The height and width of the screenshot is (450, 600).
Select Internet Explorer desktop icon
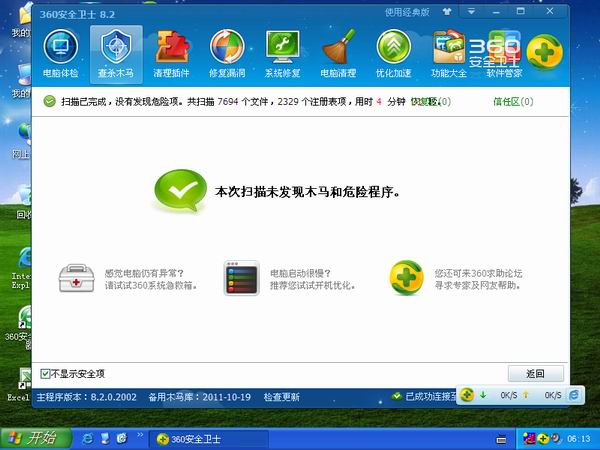[21, 268]
